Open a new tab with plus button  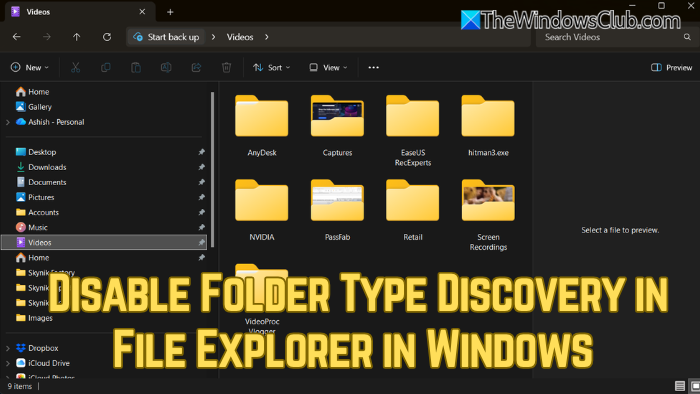(170, 12)
